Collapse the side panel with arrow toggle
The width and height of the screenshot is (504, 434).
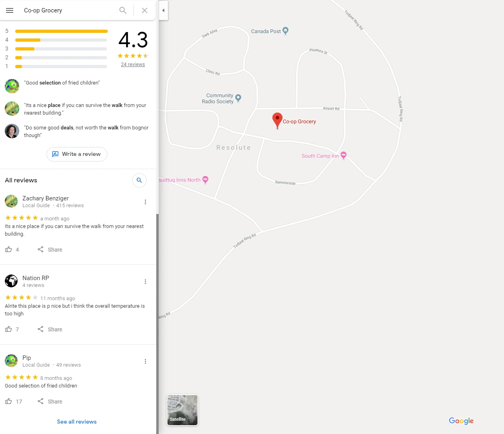click(163, 10)
